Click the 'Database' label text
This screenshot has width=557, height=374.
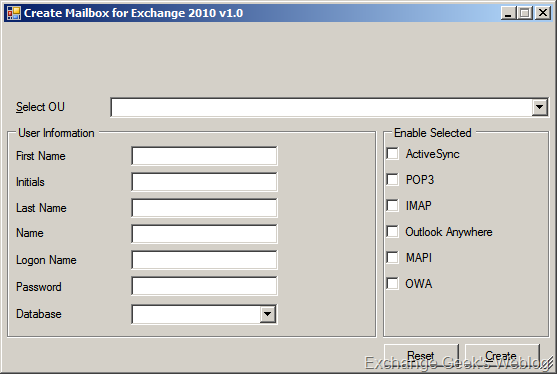click(x=39, y=314)
